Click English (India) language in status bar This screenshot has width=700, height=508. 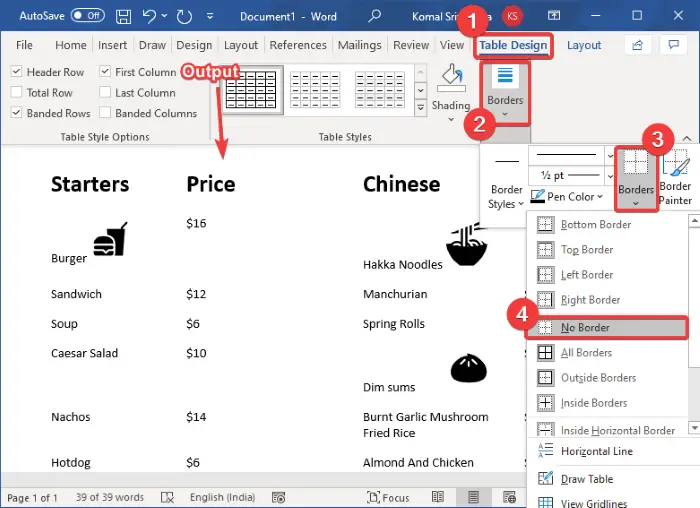(x=222, y=497)
